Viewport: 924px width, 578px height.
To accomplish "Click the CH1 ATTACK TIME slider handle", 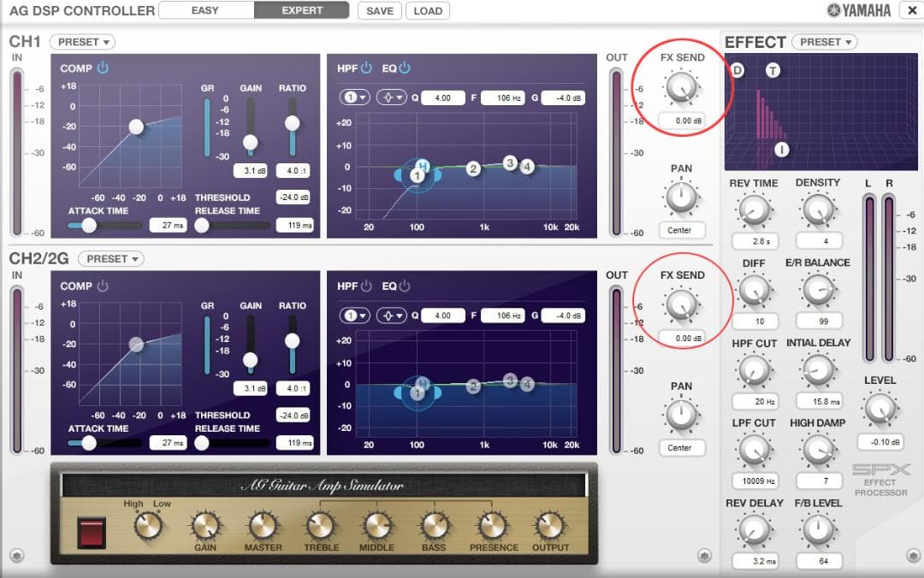I will click(x=88, y=226).
